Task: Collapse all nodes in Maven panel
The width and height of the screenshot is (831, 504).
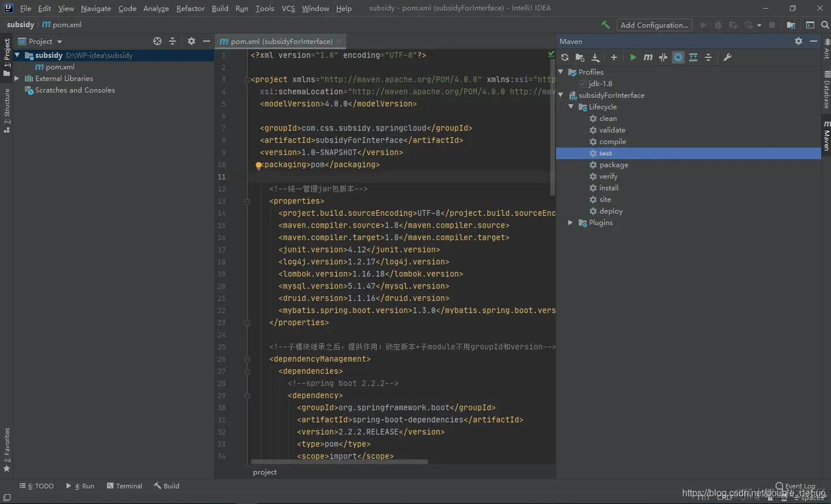Action: click(708, 57)
